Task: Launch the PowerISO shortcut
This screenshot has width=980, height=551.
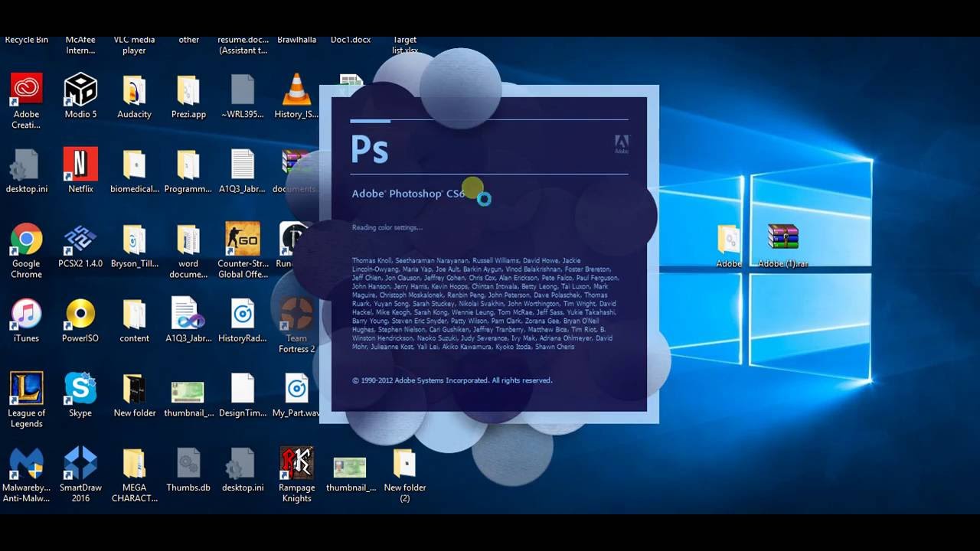Action: click(80, 313)
